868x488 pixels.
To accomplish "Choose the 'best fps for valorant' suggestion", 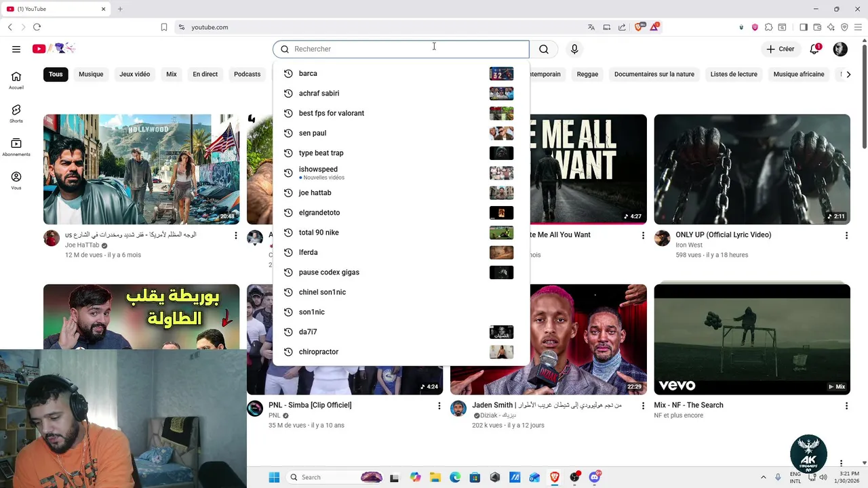I will click(401, 113).
